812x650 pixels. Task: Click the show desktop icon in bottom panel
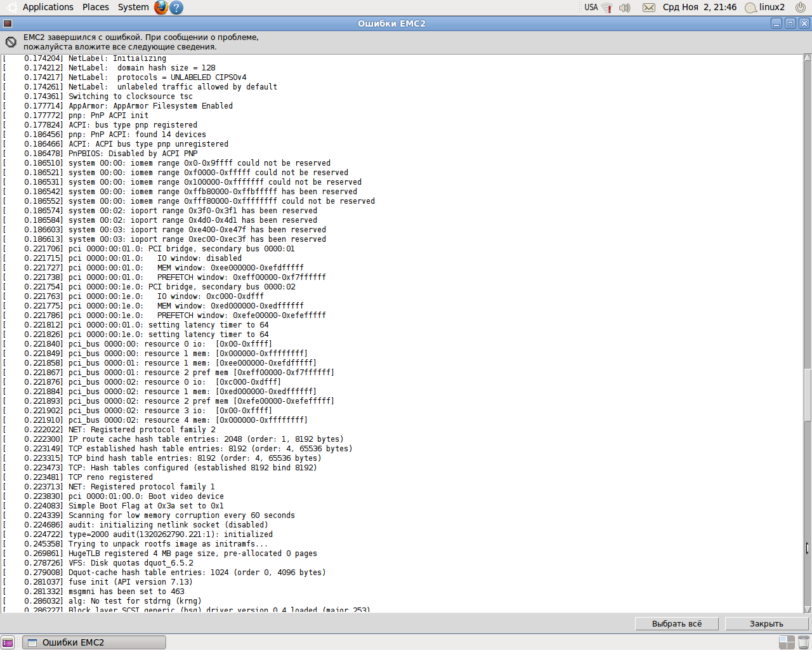[8, 642]
